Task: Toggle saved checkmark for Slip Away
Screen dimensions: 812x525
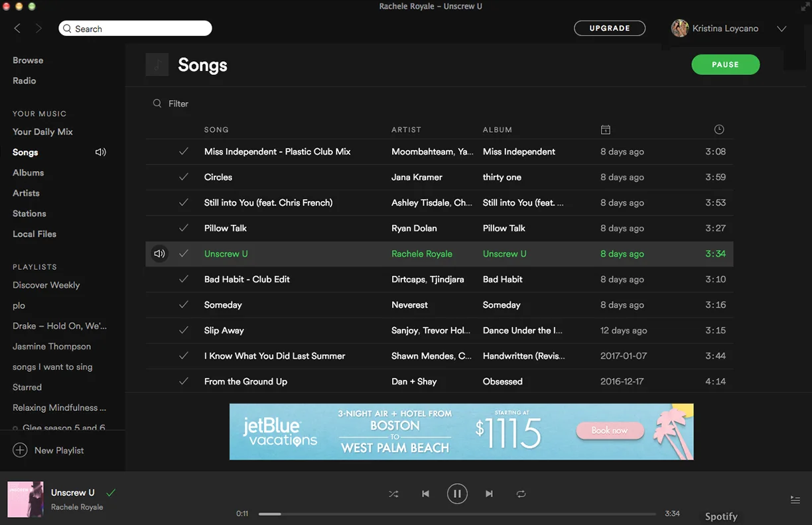Action: (184, 331)
